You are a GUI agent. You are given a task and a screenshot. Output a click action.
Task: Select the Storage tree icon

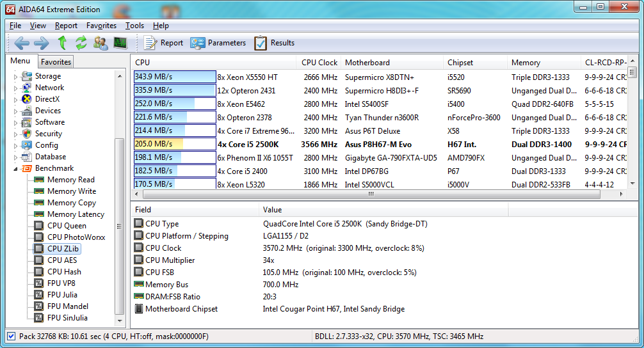click(27, 76)
